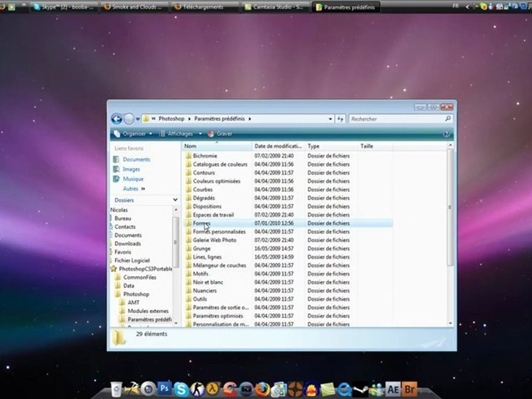Screen dimensions: 532x399
Task: Click the file list scroll-down arrow
Action: pyautogui.click(x=450, y=323)
